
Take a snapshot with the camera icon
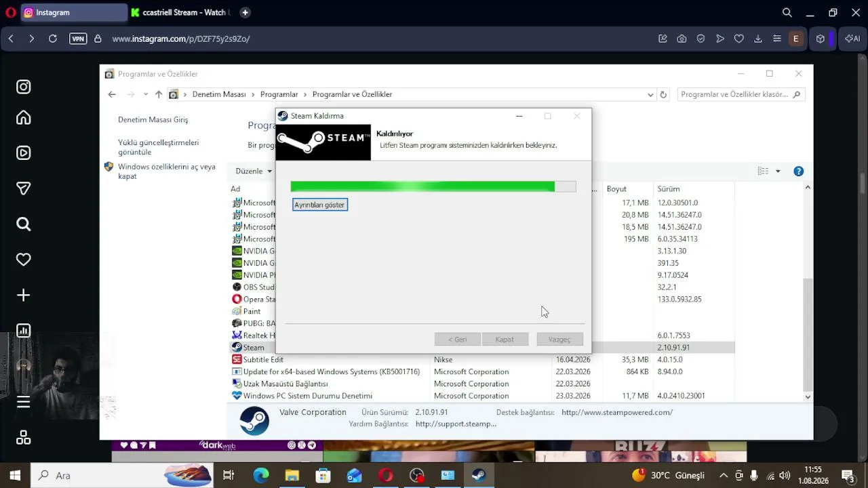click(x=682, y=39)
